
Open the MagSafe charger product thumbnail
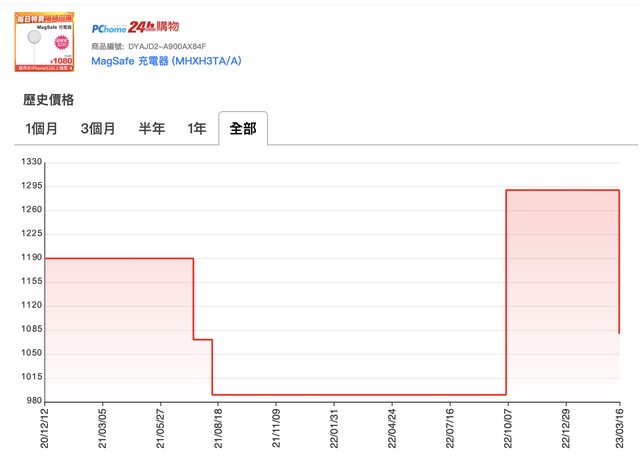tap(44, 42)
